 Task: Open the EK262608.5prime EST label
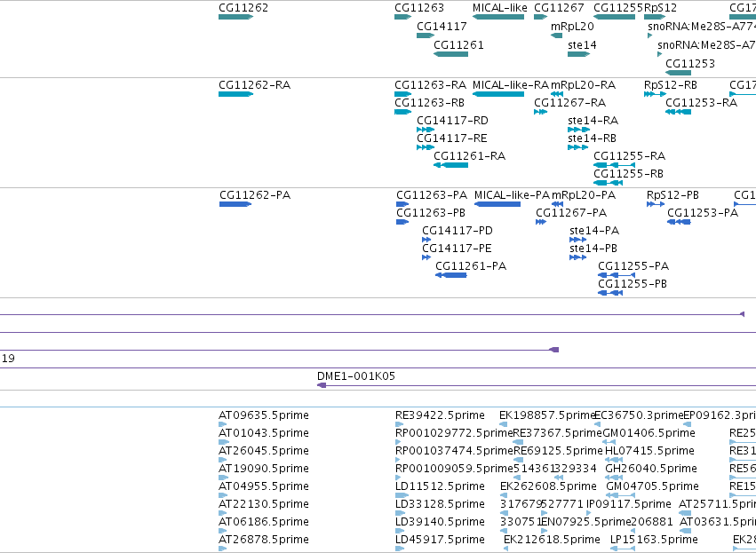[x=548, y=486]
